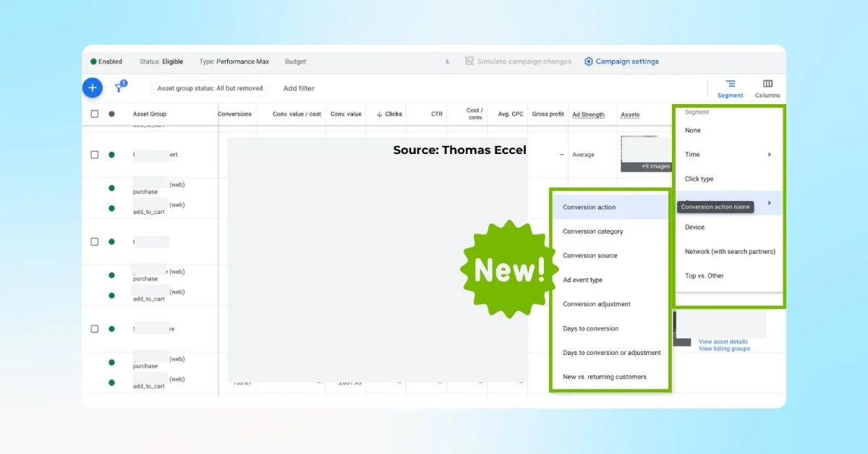The height and width of the screenshot is (454, 868).
Task: Open the View listing groups link
Action: (x=724, y=348)
